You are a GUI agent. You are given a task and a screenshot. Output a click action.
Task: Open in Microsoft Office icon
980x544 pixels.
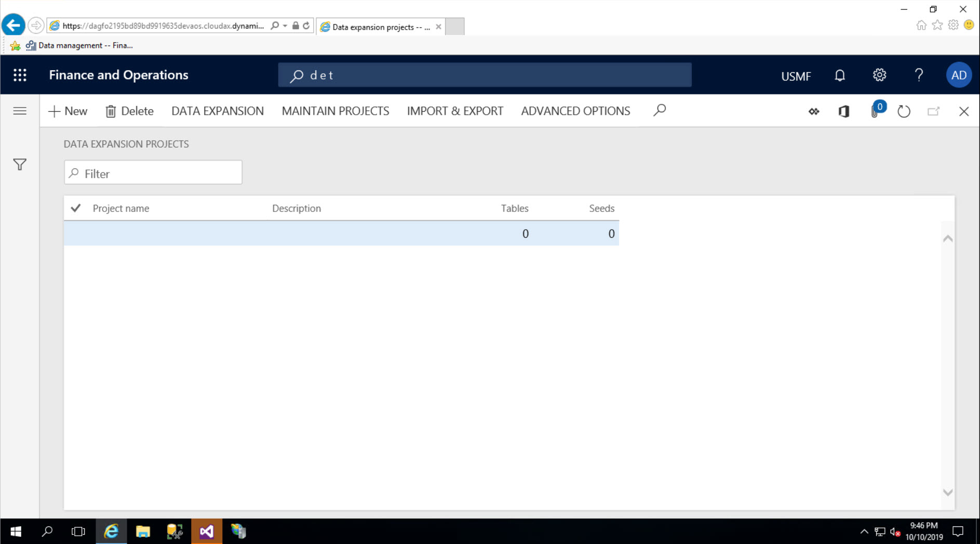[x=844, y=111]
